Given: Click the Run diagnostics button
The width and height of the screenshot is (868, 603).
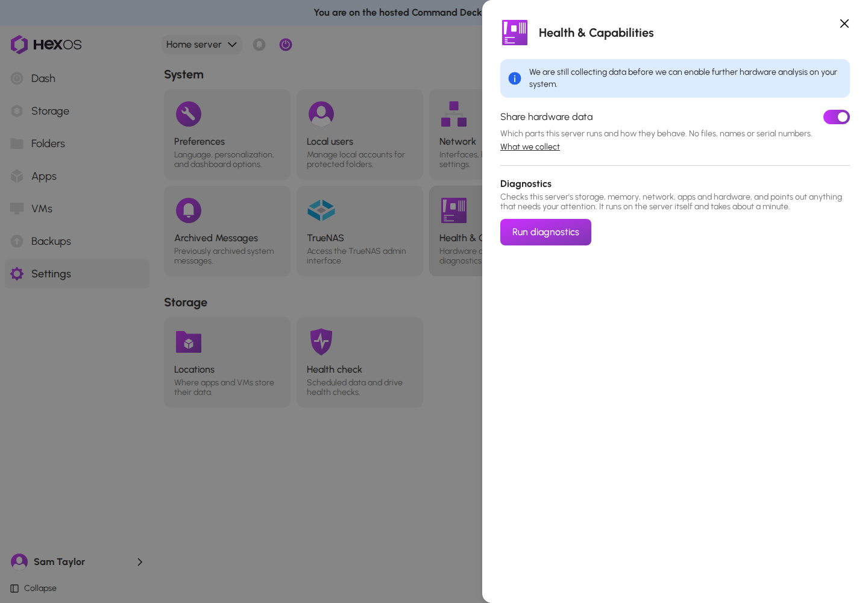Looking at the screenshot, I should point(546,232).
